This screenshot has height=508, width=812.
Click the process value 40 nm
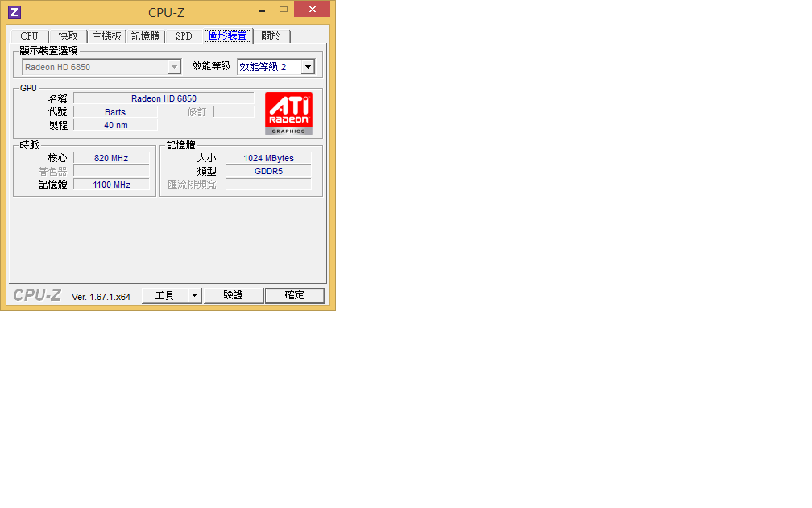115,125
